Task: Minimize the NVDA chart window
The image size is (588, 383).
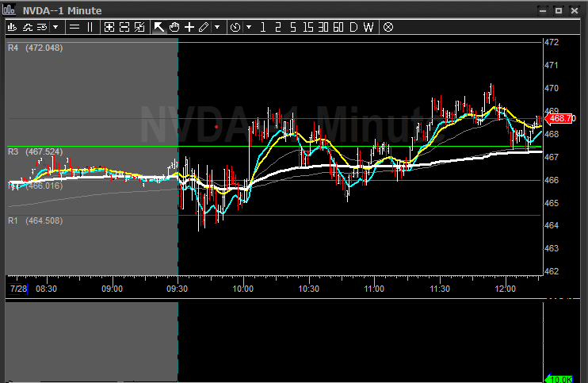Action: pyautogui.click(x=543, y=10)
